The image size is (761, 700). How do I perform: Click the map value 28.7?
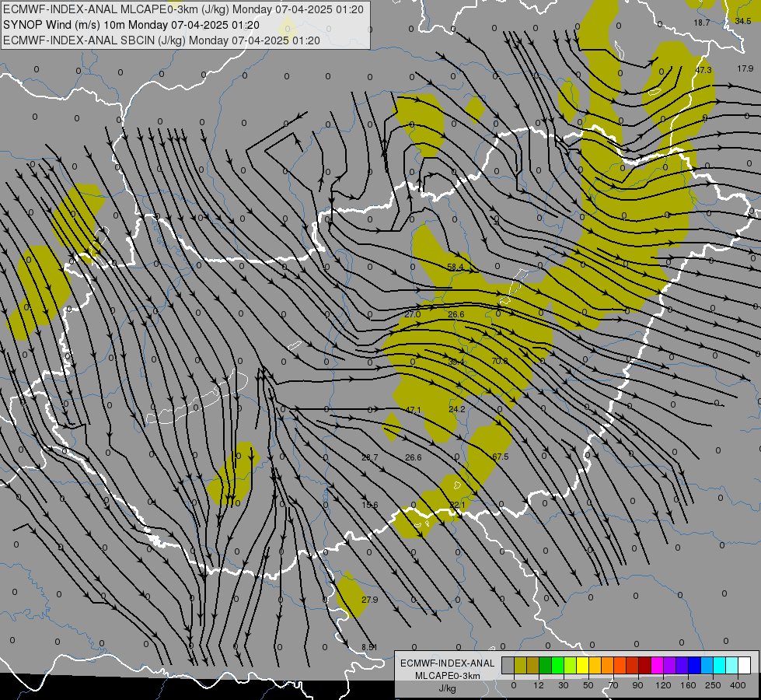[370, 457]
